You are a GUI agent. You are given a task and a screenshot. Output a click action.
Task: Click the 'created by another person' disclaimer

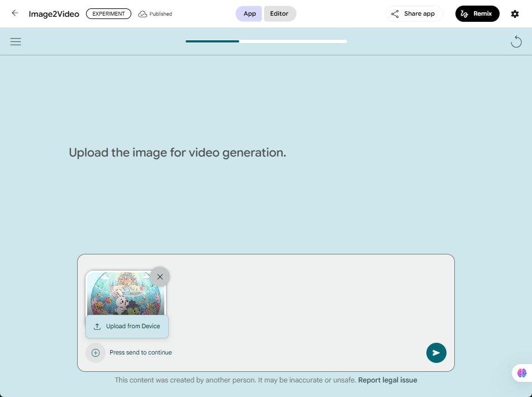(235, 380)
